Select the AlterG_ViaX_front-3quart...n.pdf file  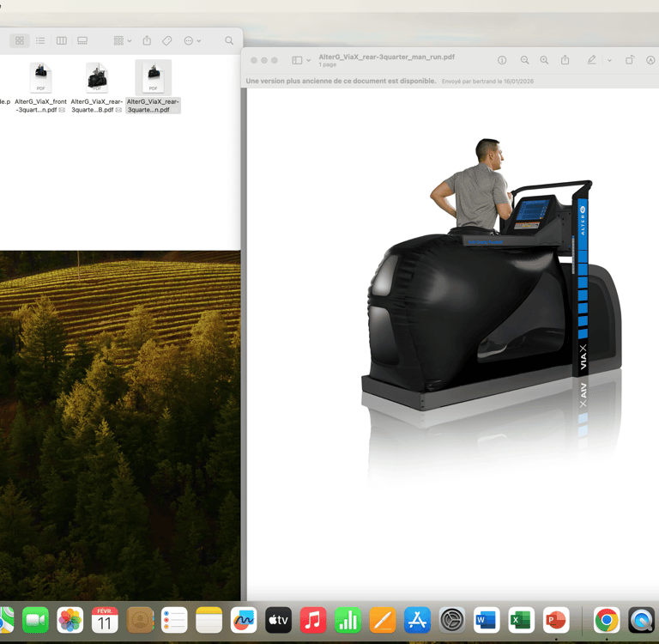(x=41, y=87)
